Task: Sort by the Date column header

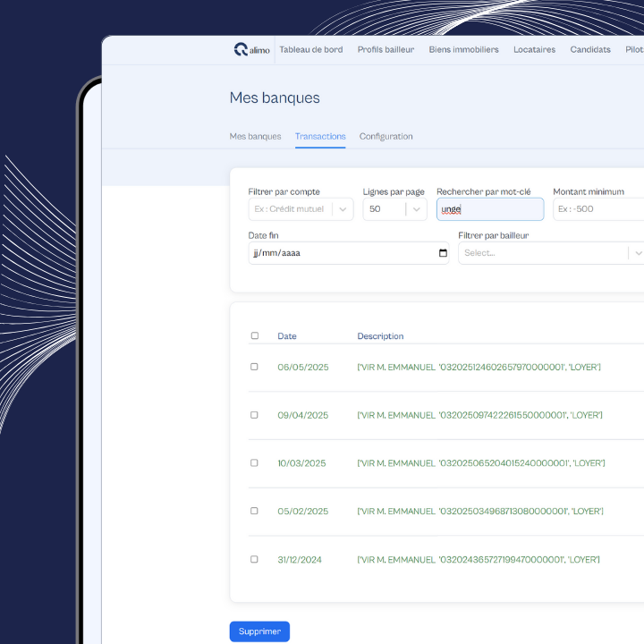Action: [287, 336]
